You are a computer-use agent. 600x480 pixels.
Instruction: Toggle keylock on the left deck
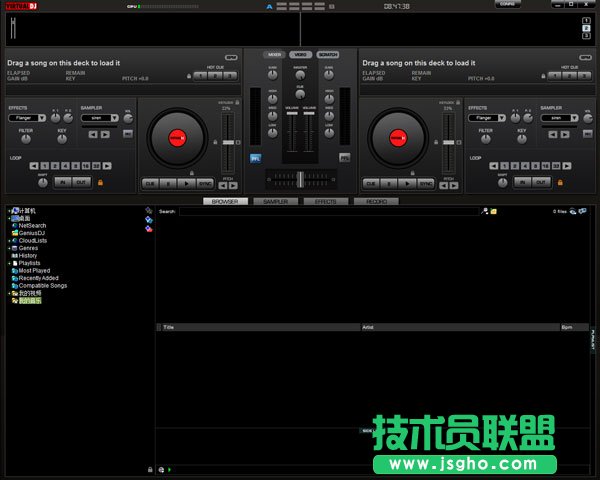tap(237, 103)
